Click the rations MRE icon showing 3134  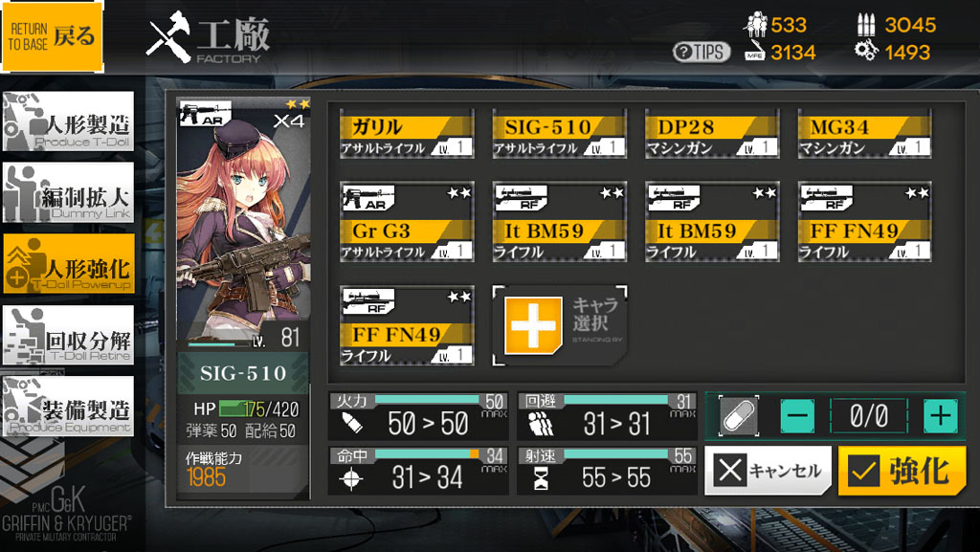(x=755, y=52)
